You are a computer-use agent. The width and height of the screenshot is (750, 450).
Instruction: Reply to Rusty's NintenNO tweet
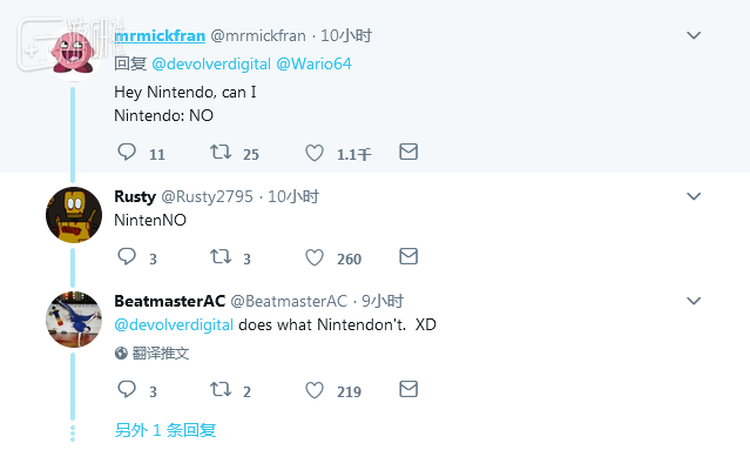coord(127,257)
